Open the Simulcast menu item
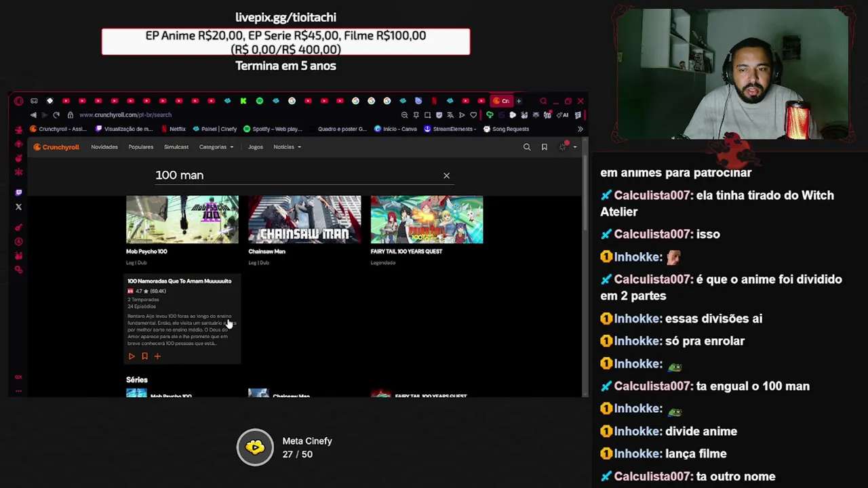This screenshot has height=488, width=868. click(176, 147)
